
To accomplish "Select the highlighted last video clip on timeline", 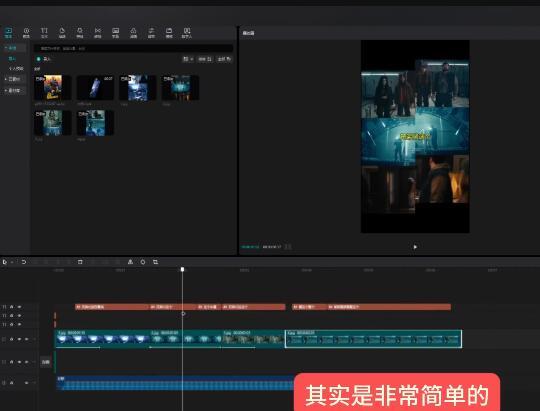I will pyautogui.click(x=374, y=339).
